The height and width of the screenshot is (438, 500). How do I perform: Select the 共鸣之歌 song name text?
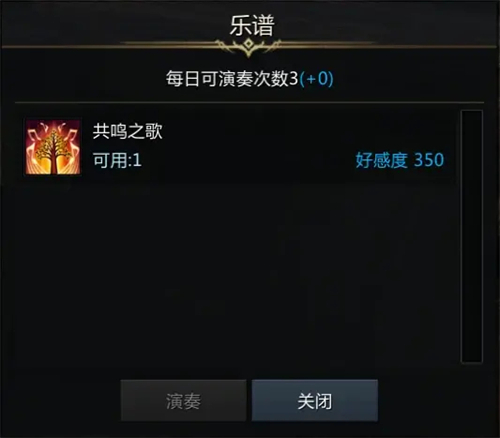[x=128, y=131]
